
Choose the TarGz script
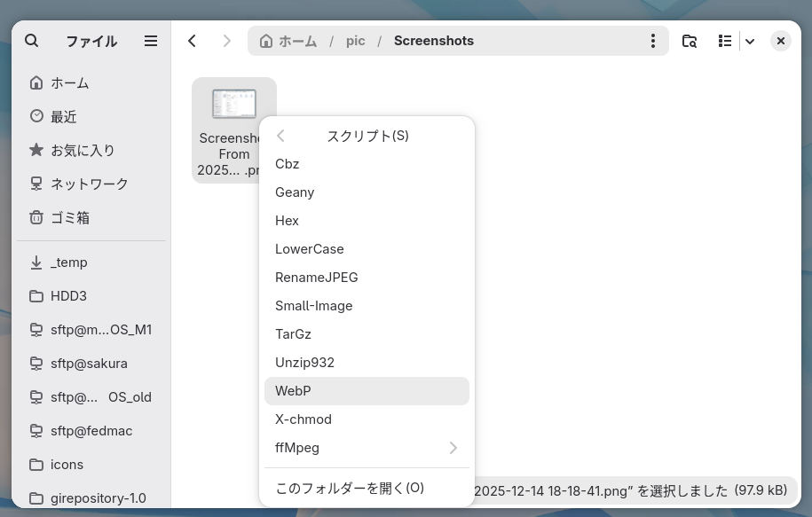(x=367, y=334)
